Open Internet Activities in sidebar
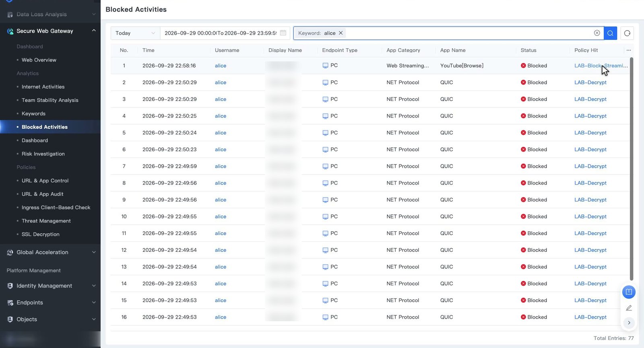644x348 pixels. pyautogui.click(x=43, y=87)
